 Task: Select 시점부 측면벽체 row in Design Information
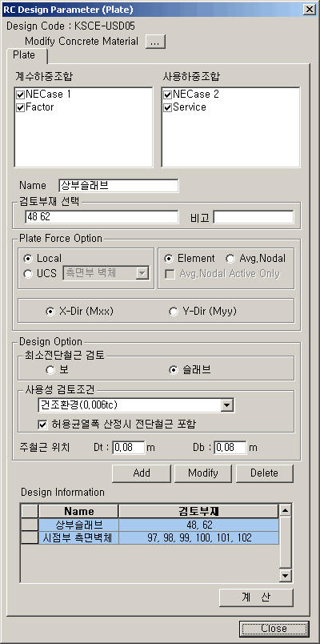(x=158, y=537)
